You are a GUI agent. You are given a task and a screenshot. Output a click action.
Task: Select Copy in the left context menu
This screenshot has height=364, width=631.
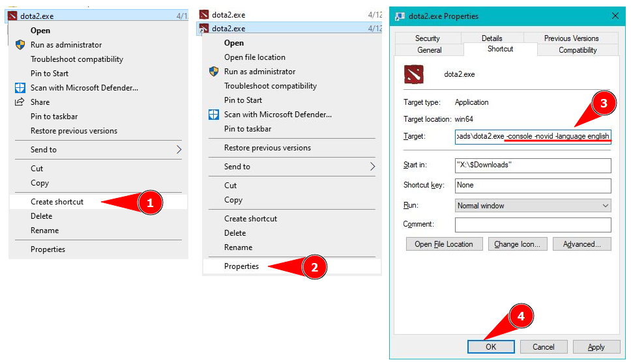pyautogui.click(x=39, y=183)
